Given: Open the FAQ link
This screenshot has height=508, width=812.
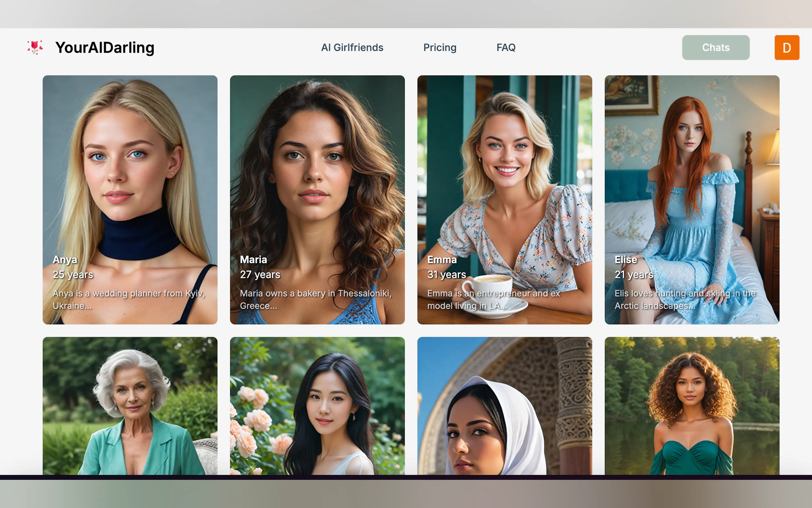Looking at the screenshot, I should tap(505, 47).
